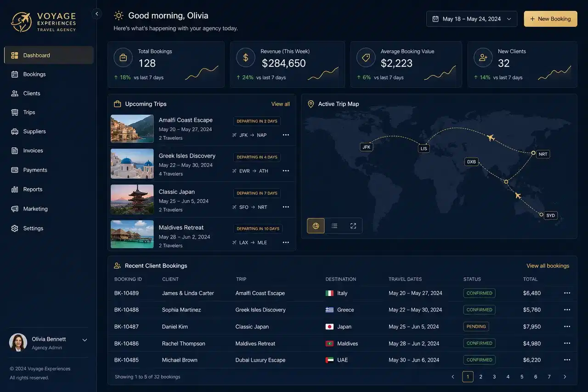This screenshot has width=588, height=392.
Task: Open Clients in the sidebar
Action: 49,93
